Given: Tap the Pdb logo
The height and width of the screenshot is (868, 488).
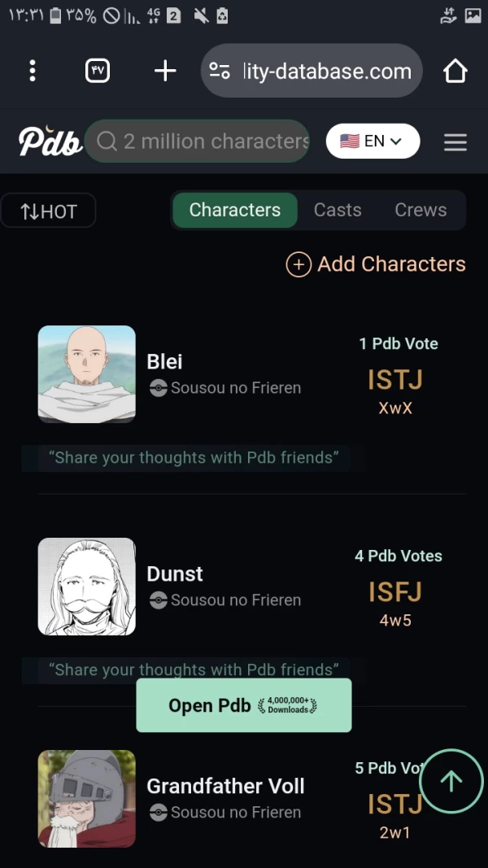Looking at the screenshot, I should 50,142.
